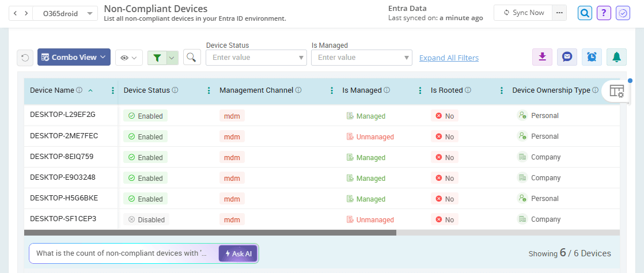Viewport: 644px width, 273px height.
Task: Click the schedule alarm clock icon
Action: (x=592, y=57)
